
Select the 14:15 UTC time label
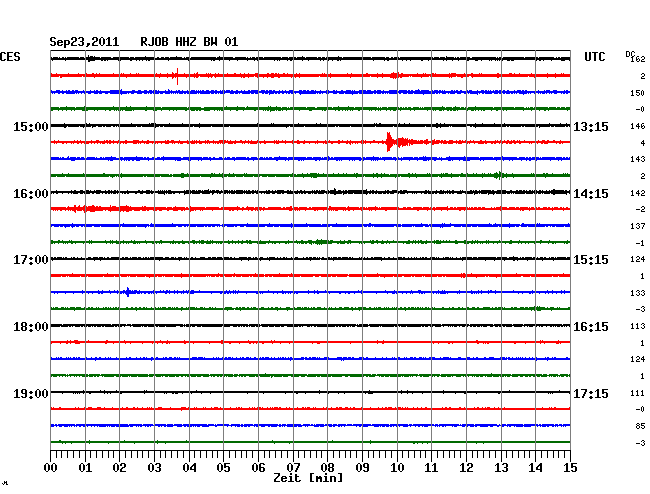pyautogui.click(x=591, y=194)
